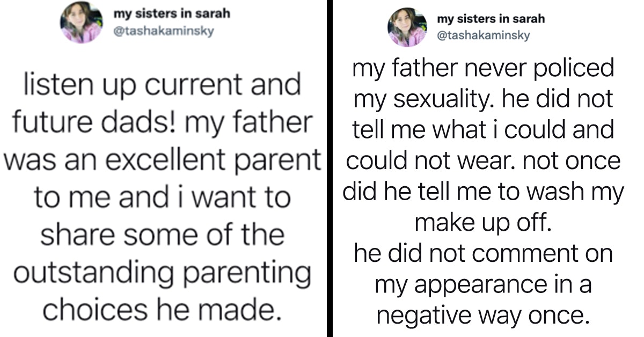Open 'my sisters in sarah' name on right tweet
The image size is (644, 337).
tap(491, 19)
